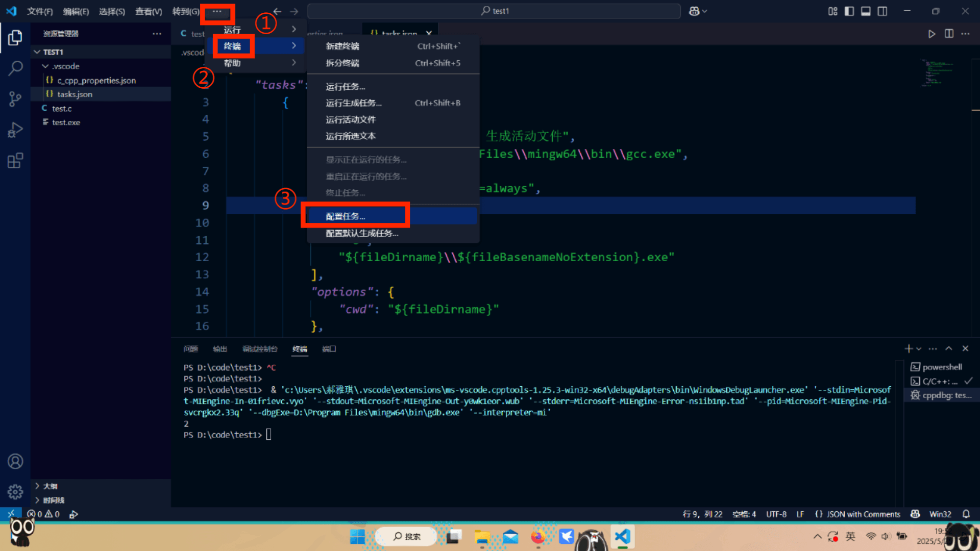Select 运行任务... from the menu

(346, 86)
